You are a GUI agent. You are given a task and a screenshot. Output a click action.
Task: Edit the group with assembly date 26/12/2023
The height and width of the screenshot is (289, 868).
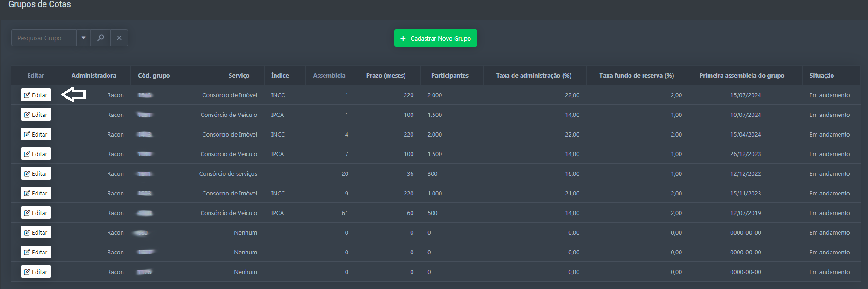click(36, 154)
